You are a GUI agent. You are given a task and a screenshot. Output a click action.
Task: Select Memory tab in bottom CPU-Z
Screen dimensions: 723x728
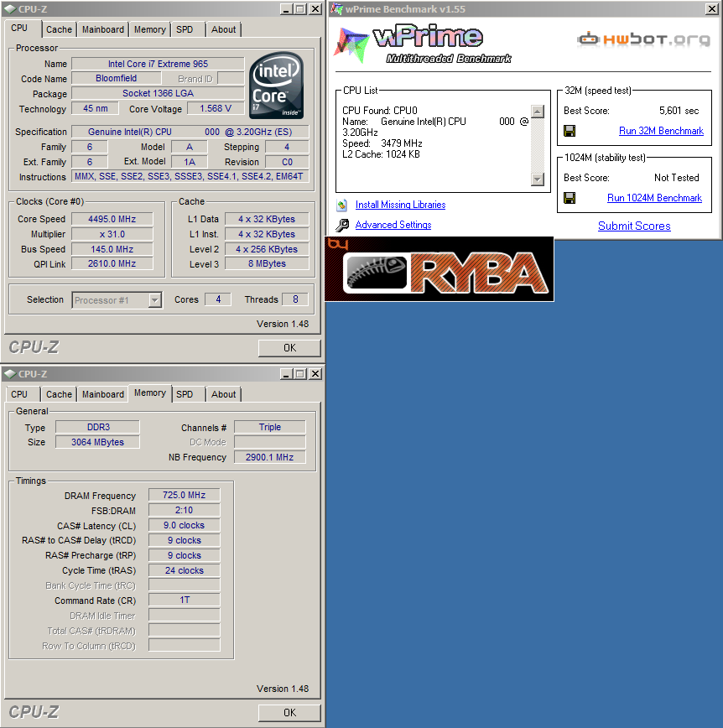pyautogui.click(x=149, y=393)
